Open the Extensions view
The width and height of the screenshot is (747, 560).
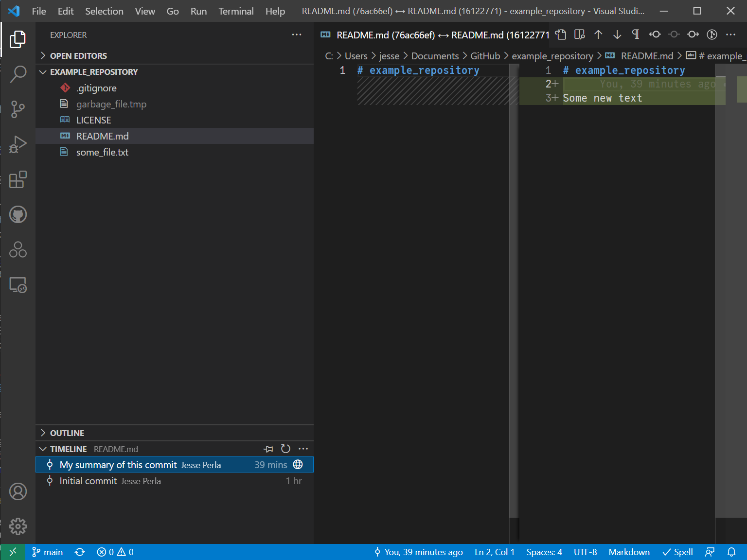click(x=18, y=179)
